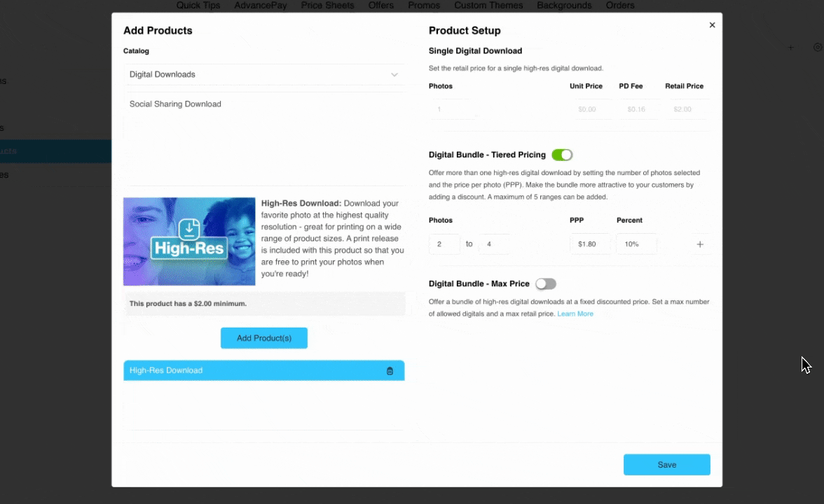Open the Digital Downloads catalog dropdown
The height and width of the screenshot is (504, 824).
263,74
